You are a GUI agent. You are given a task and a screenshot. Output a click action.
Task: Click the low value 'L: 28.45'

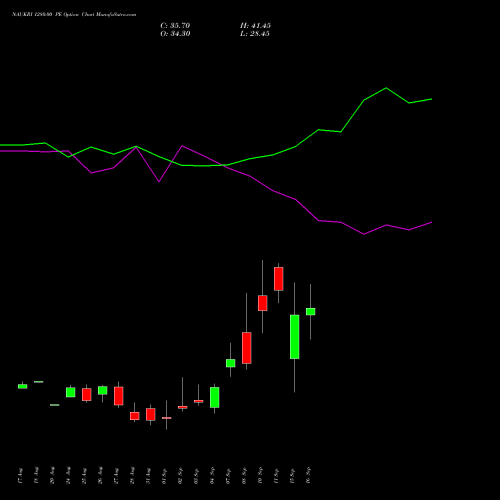pyautogui.click(x=255, y=34)
